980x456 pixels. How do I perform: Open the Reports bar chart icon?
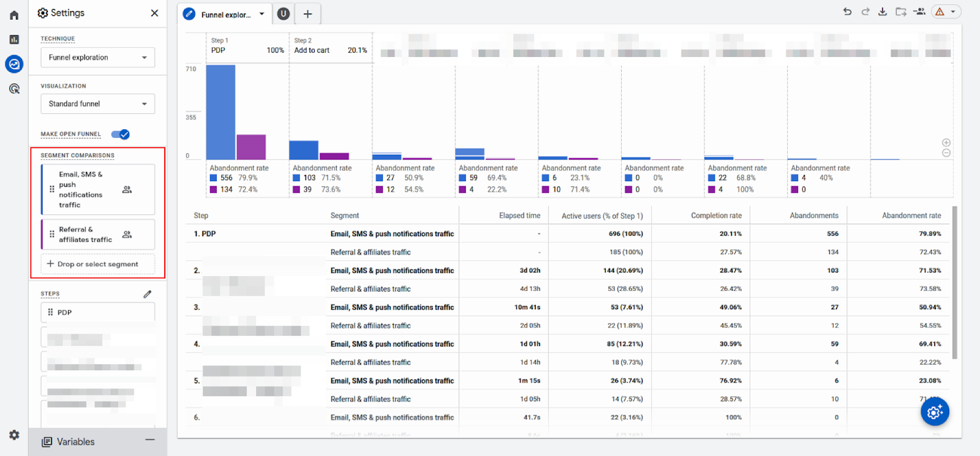14,40
